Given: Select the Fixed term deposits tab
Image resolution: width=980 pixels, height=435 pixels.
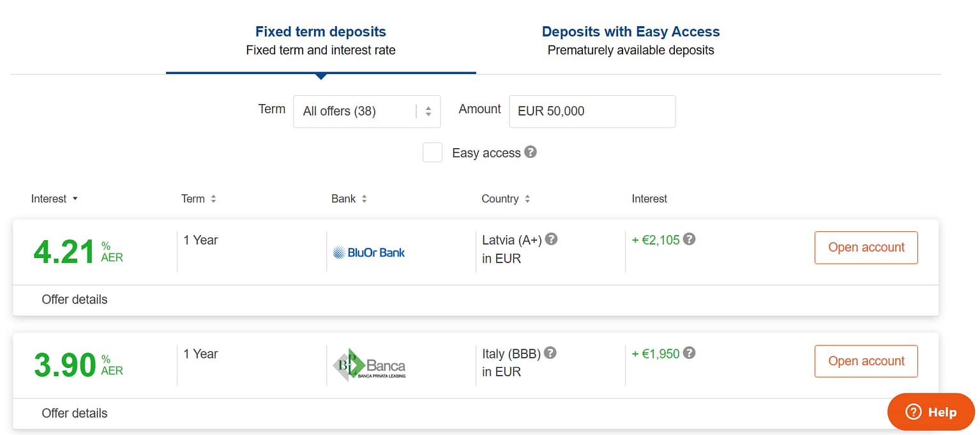Looking at the screenshot, I should (x=320, y=31).
